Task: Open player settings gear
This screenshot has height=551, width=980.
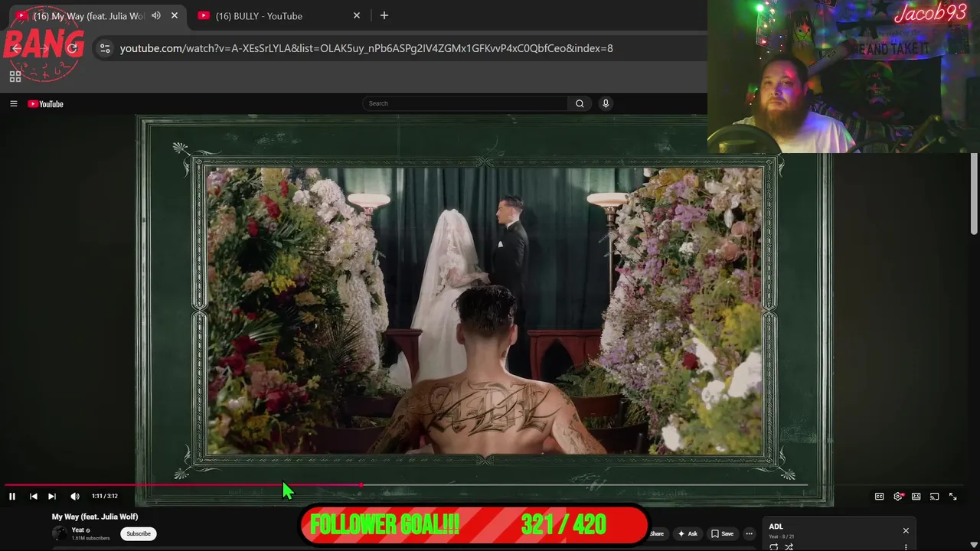Action: coord(898,496)
